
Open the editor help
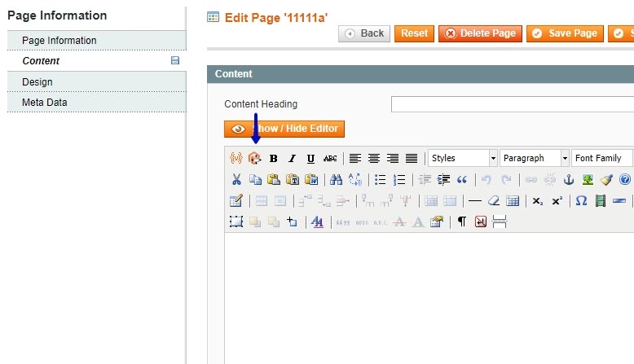click(625, 179)
